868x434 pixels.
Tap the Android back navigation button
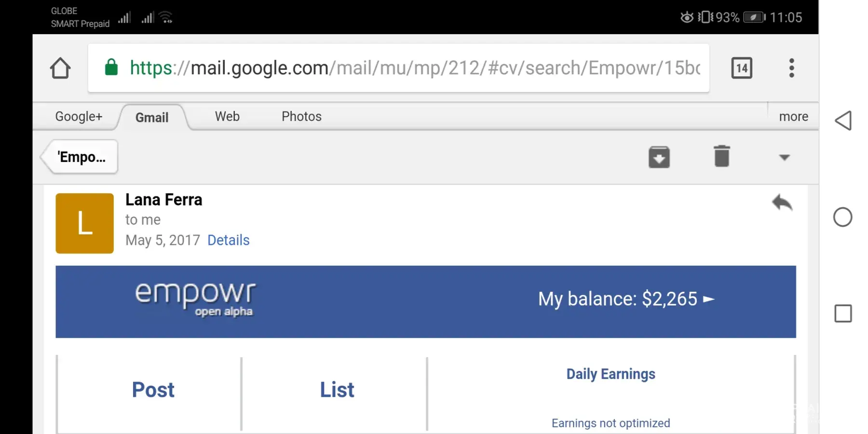843,121
